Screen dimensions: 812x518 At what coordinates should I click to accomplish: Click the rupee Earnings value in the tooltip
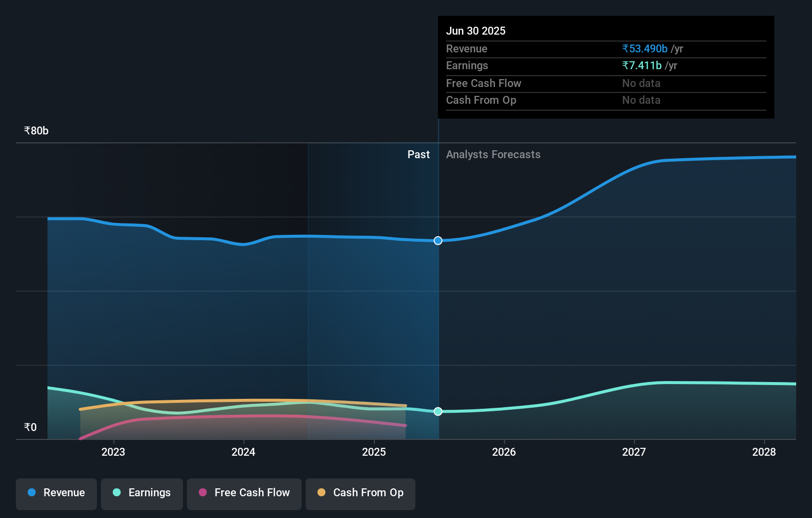(x=641, y=65)
